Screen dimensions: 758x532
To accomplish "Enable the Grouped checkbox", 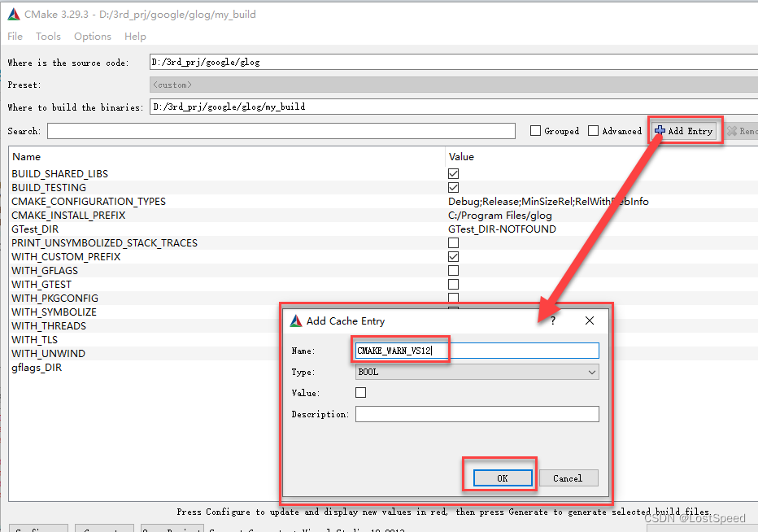I will tap(535, 131).
